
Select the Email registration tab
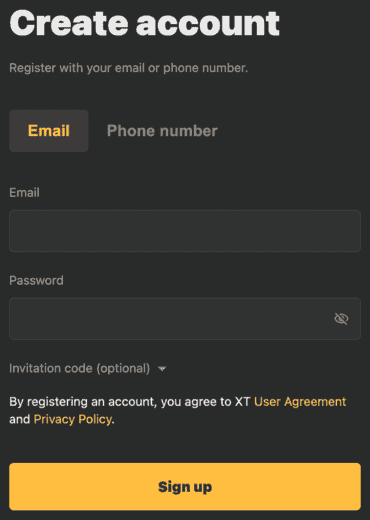point(49,131)
